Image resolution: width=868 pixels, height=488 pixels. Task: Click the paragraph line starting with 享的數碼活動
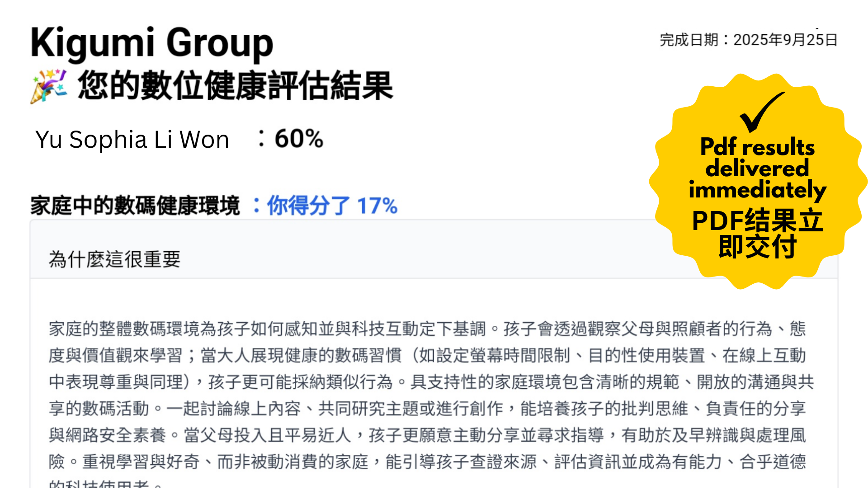427,408
